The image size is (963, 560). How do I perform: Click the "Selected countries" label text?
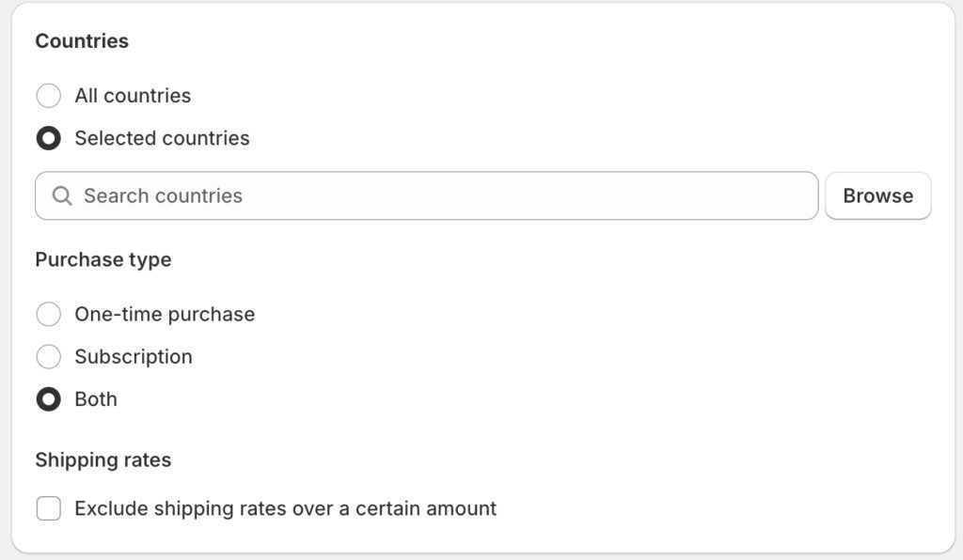(162, 138)
